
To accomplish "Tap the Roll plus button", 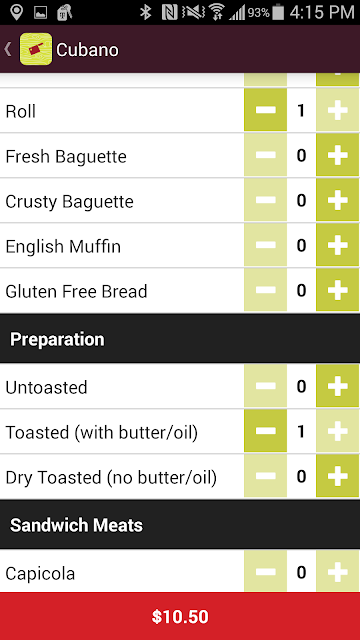I will (x=338, y=110).
